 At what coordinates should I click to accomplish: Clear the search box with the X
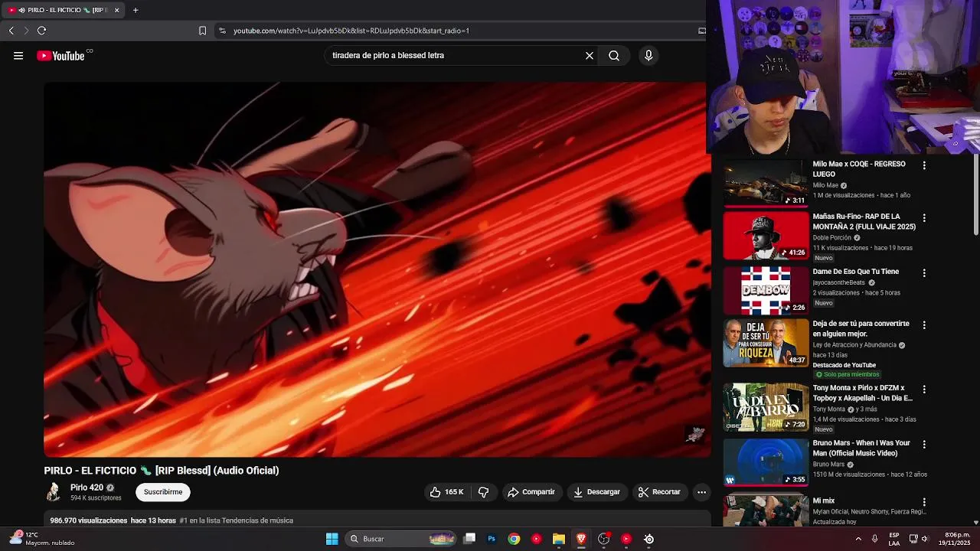coord(590,55)
